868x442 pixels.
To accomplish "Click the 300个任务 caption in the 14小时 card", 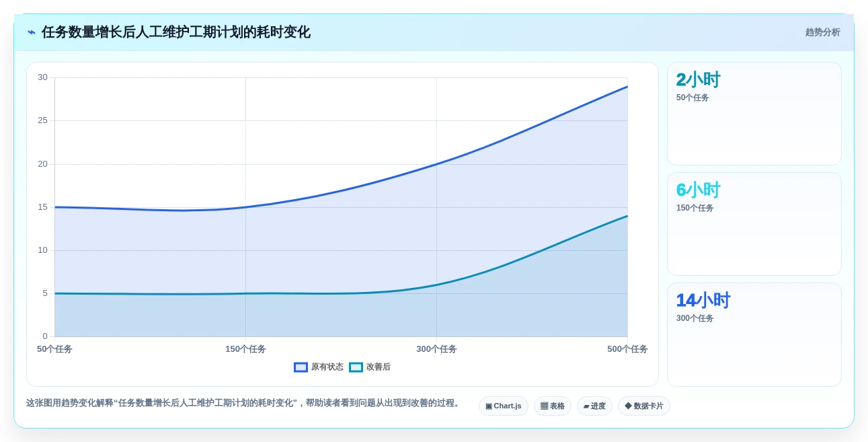I will 695,318.
